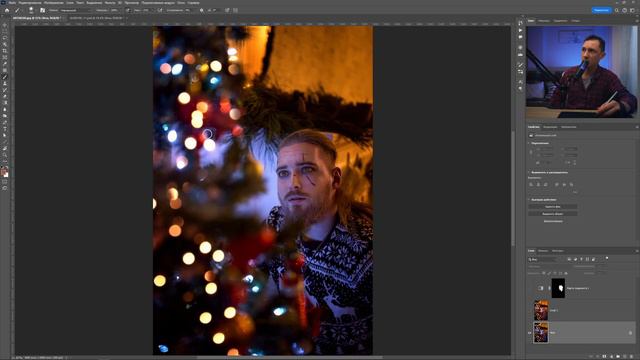
Task: Click Remove Background quick action button
Action: [553, 207]
